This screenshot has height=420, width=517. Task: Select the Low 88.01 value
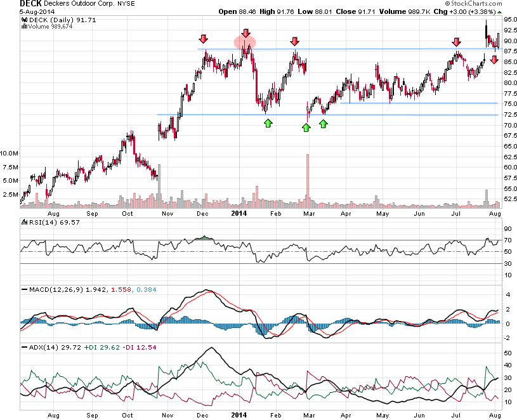tap(315, 11)
